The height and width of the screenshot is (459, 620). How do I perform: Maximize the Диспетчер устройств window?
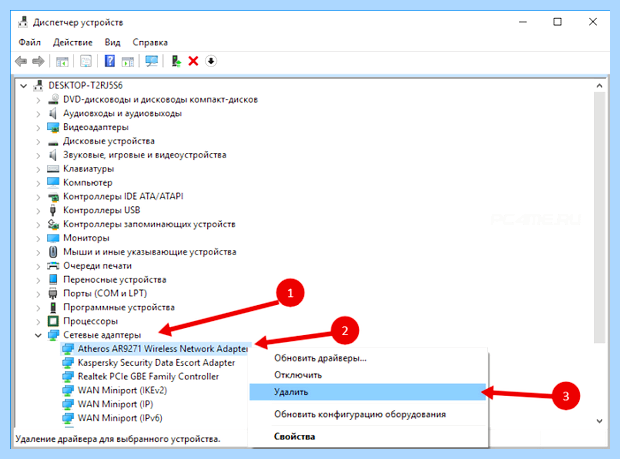coord(557,22)
